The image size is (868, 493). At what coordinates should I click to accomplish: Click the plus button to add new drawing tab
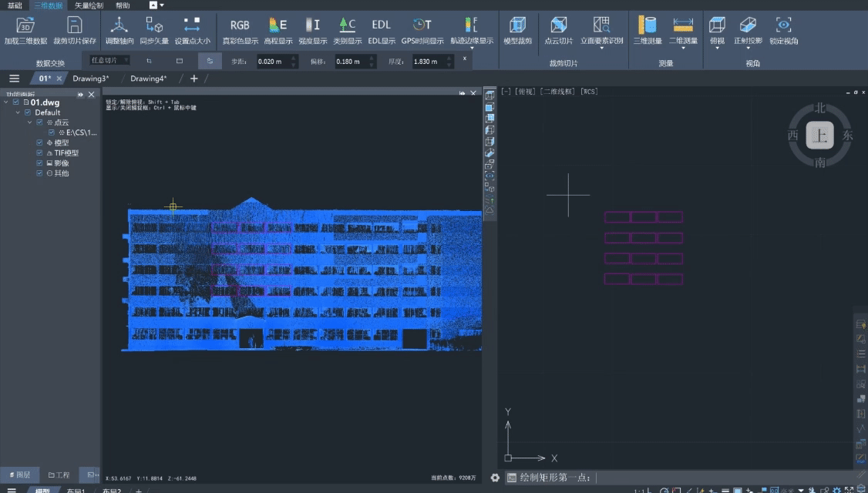tap(193, 79)
